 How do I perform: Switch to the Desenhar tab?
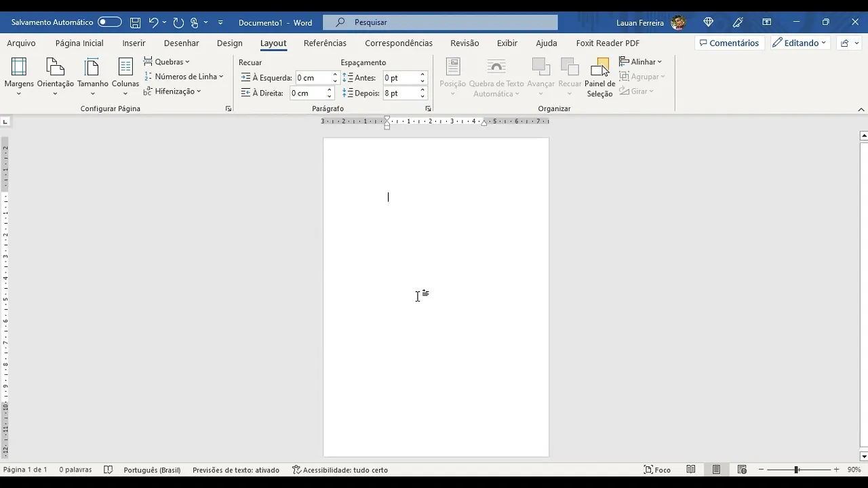[181, 43]
